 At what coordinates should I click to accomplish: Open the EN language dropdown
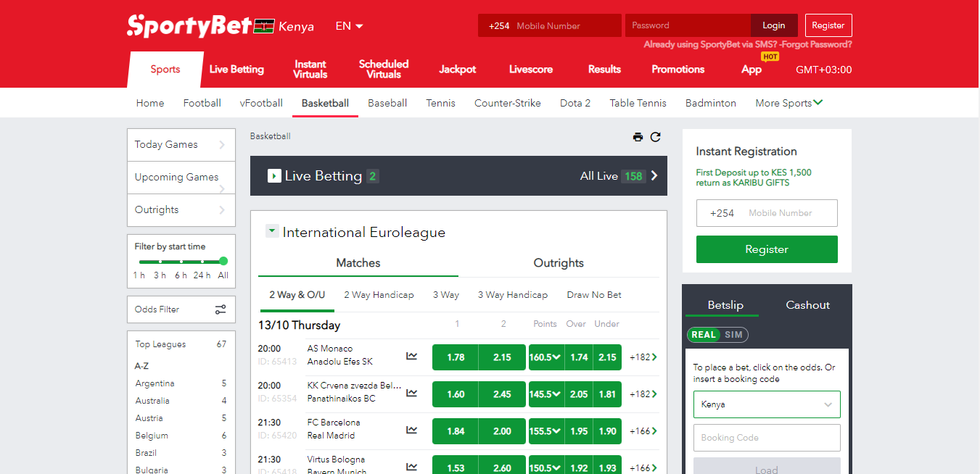(349, 26)
